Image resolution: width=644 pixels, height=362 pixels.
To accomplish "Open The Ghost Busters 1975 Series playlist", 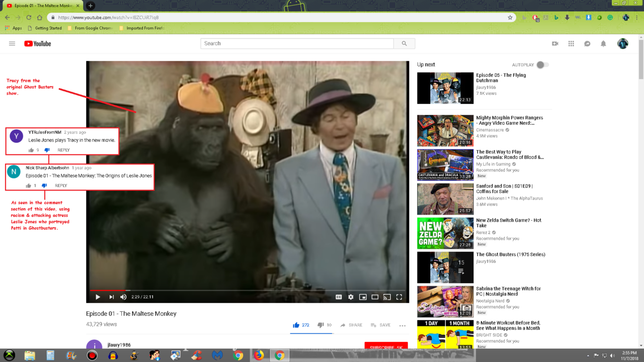I will click(511, 254).
